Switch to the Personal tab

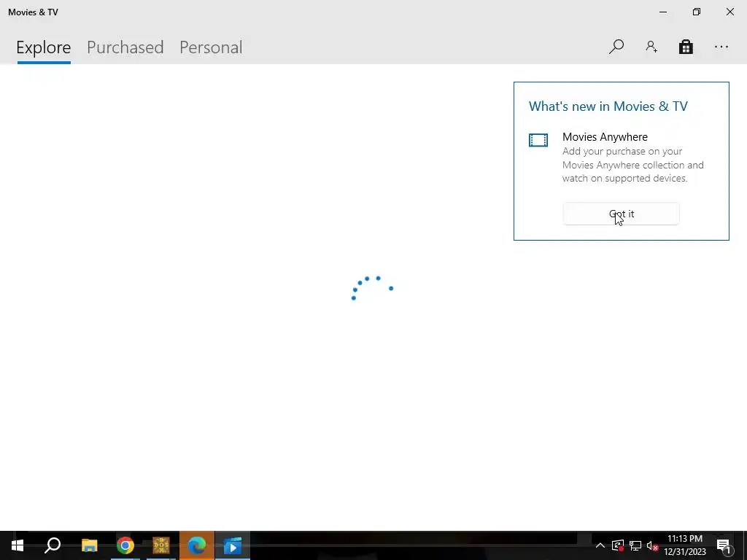[211, 47]
